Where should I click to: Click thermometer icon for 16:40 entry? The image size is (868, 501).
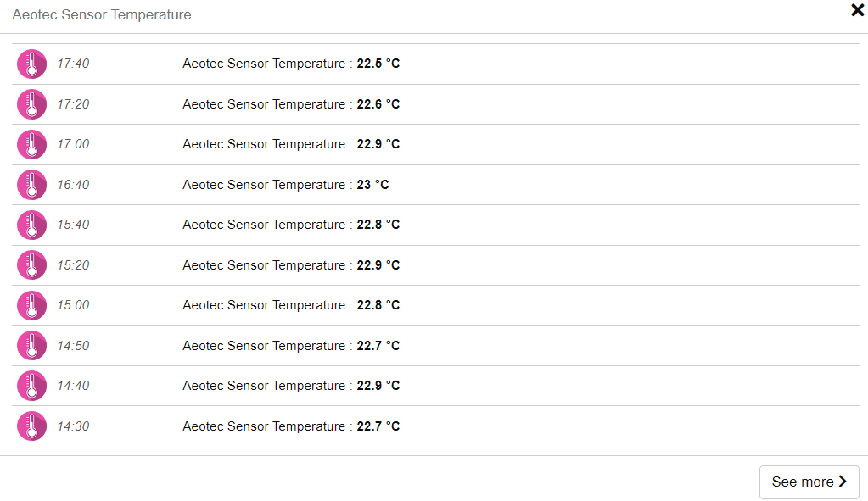[31, 185]
